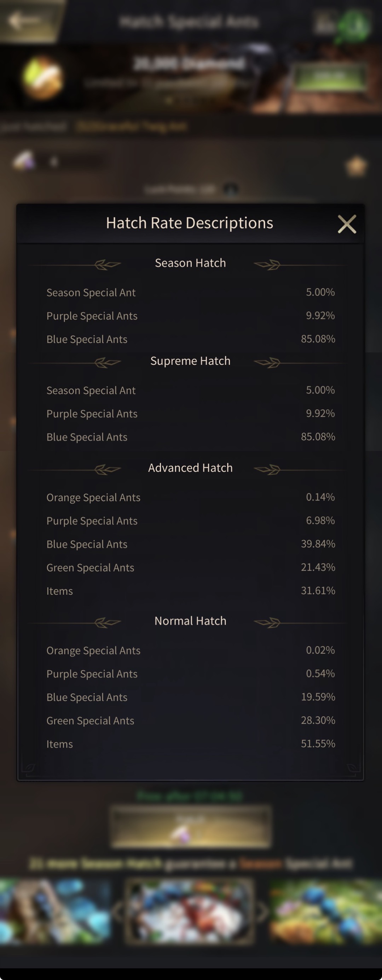The image size is (382, 980).
Task: Tap the Hatch Rate Descriptions title
Action: click(x=189, y=223)
